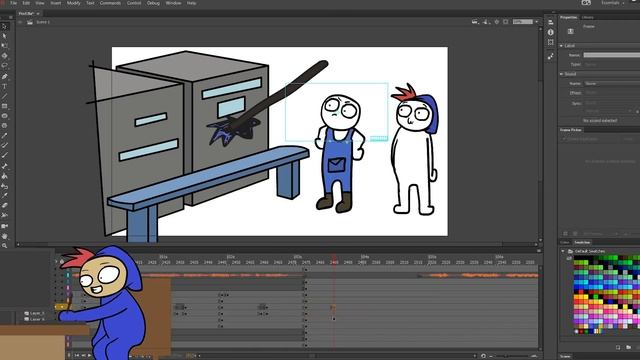Open the Commands menu
This screenshot has width=640, height=360.
click(x=110, y=3)
